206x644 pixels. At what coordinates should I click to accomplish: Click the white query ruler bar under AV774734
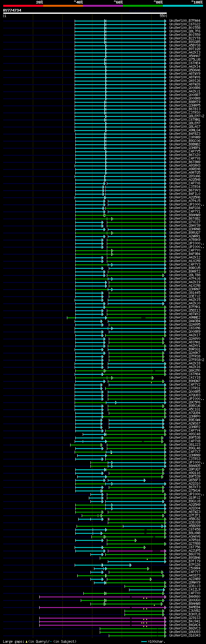coord(85,13)
